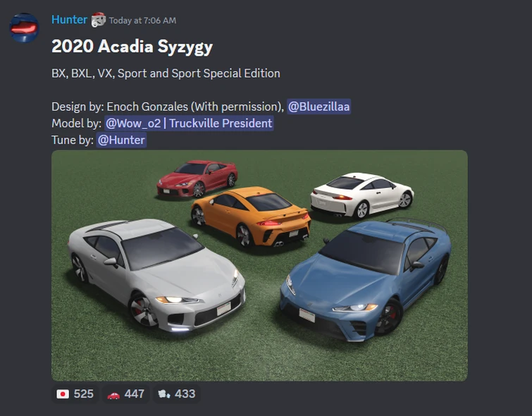Click the white car at image top right
The width and height of the screenshot is (532, 416).
tap(361, 195)
